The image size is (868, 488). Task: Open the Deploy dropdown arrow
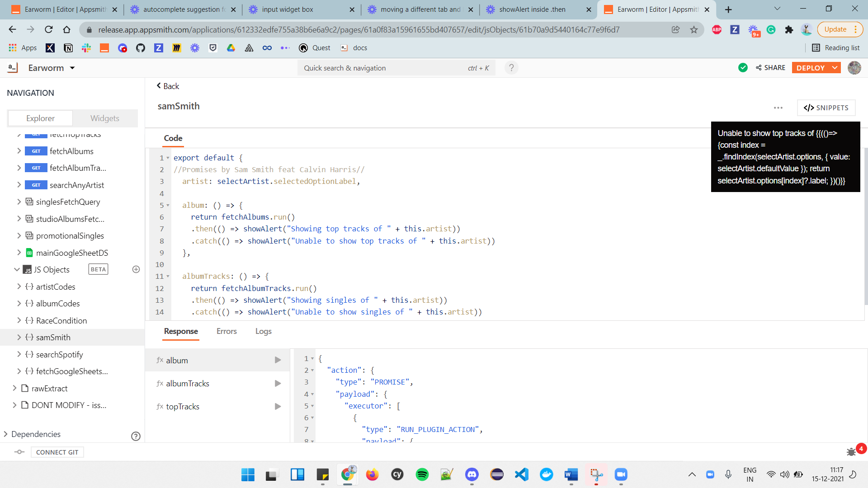835,68
